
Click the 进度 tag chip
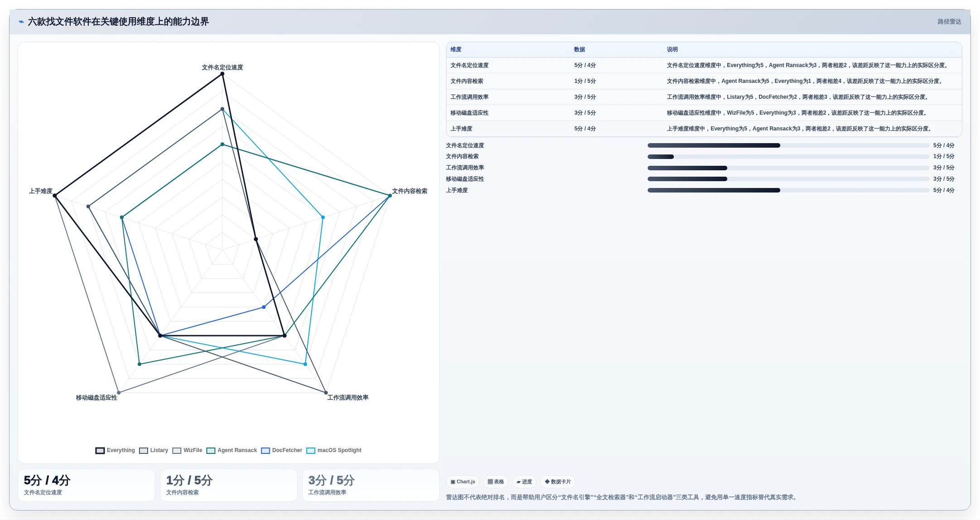(524, 481)
